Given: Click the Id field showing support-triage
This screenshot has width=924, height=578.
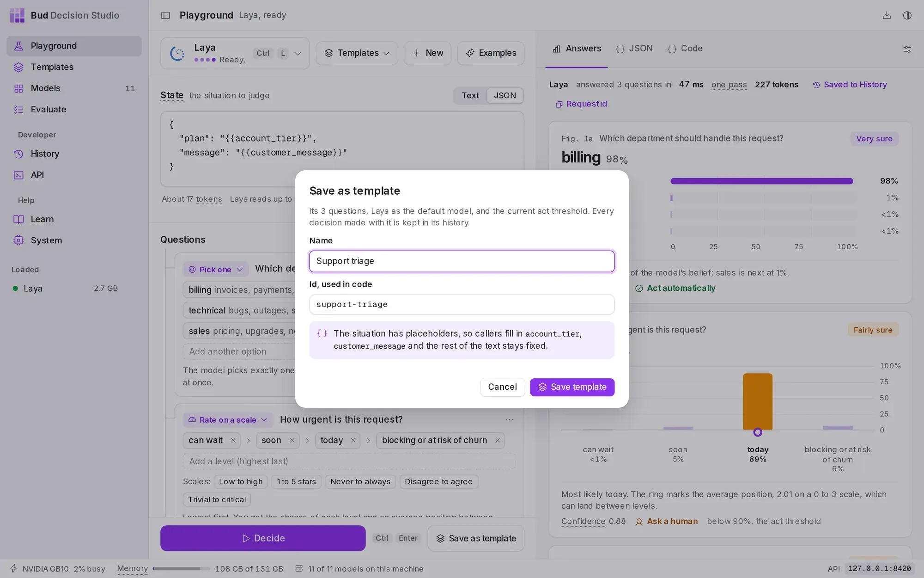Looking at the screenshot, I should pyautogui.click(x=462, y=304).
